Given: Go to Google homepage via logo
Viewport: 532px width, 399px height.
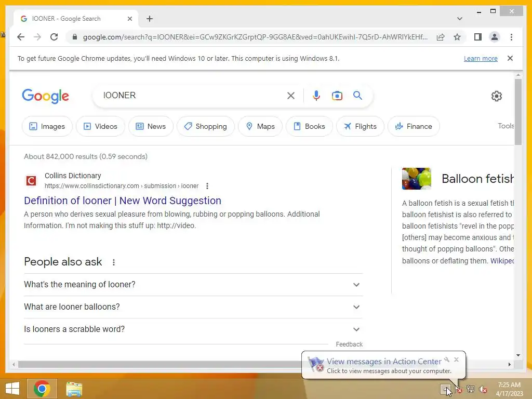Looking at the screenshot, I should (46, 96).
